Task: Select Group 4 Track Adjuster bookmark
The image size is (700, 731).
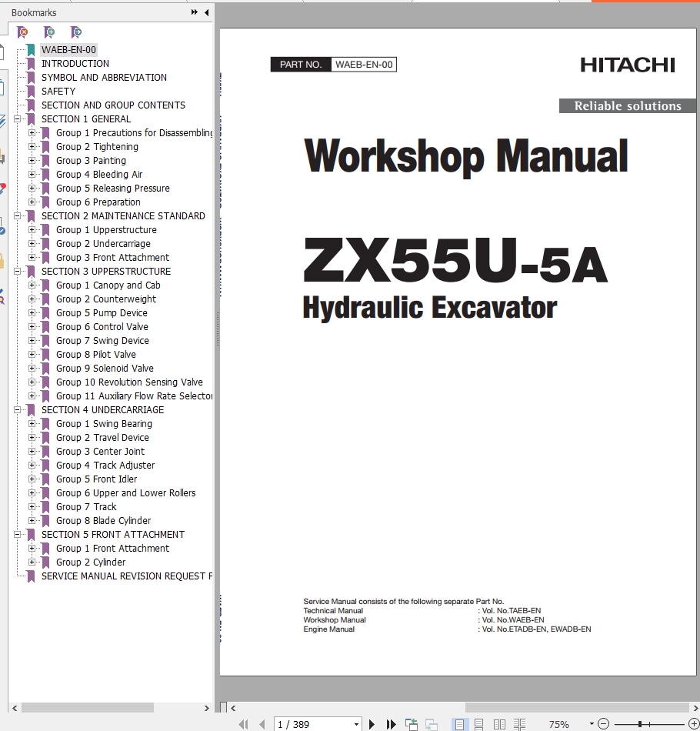Action: click(x=105, y=466)
